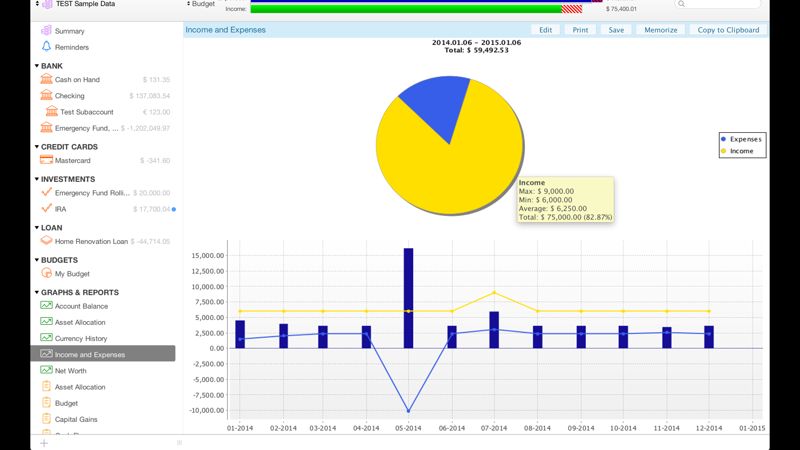Click the Capital Gains report icon

pos(46,419)
